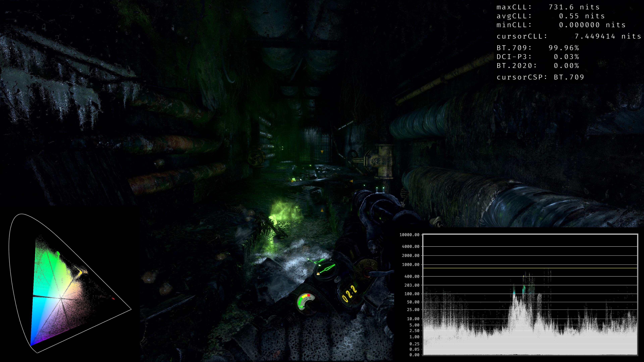The image size is (644, 362).
Task: Click the 2.50 waveform axis label
Action: pyautogui.click(x=414, y=331)
